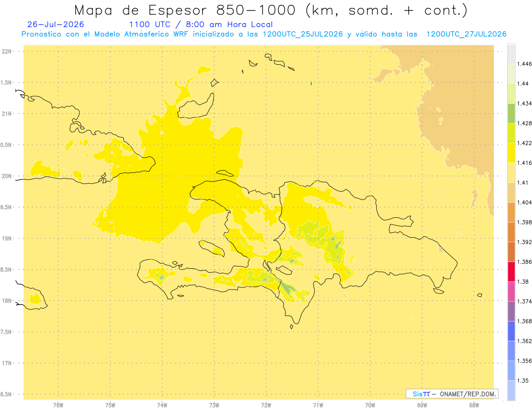Screen dimensions: 532x411
Task: Click the '21N' latitude label
Action: [x=7, y=114]
